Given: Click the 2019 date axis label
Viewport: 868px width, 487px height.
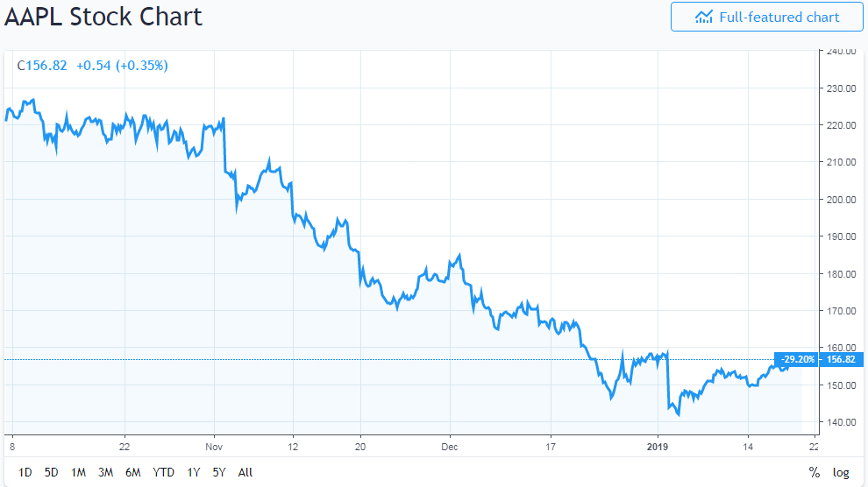Looking at the screenshot, I should click(x=657, y=445).
